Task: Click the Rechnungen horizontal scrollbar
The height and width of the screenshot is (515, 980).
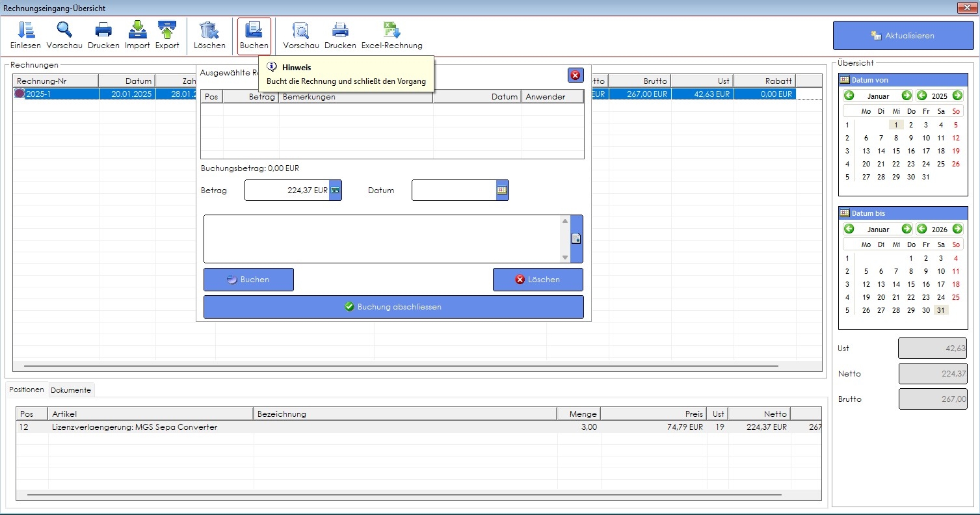Action: click(x=401, y=366)
